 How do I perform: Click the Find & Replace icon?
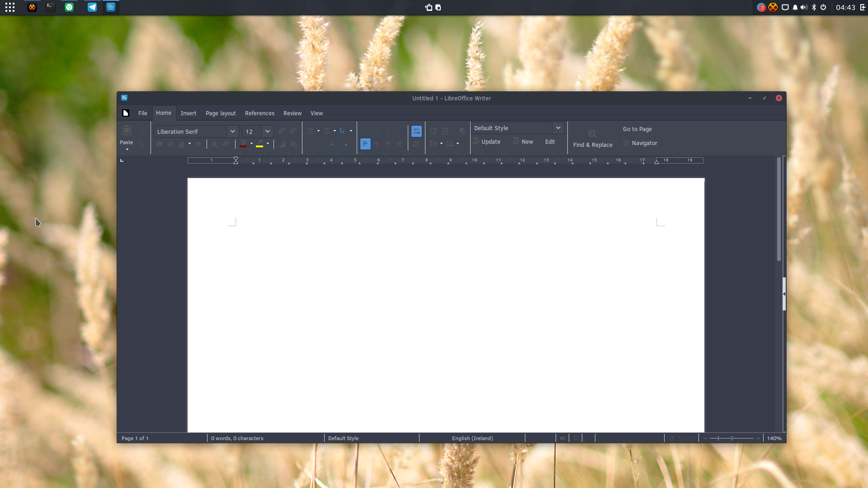pos(593,133)
